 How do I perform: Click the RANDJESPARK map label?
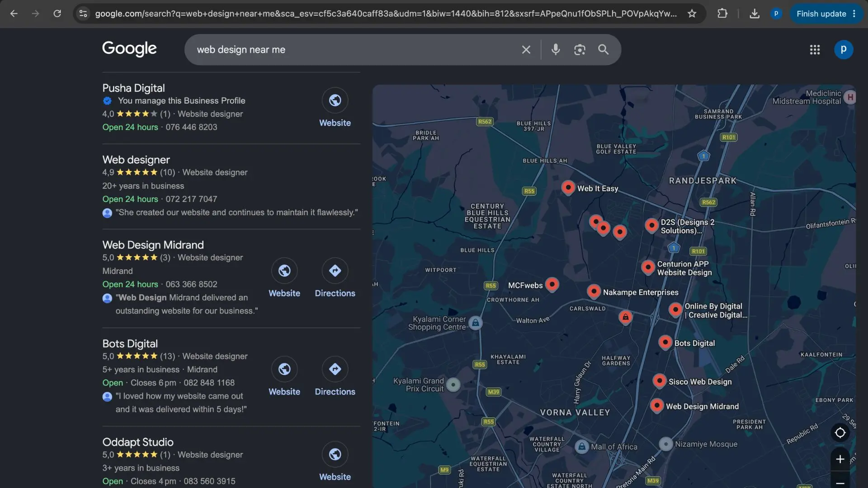[x=703, y=181]
